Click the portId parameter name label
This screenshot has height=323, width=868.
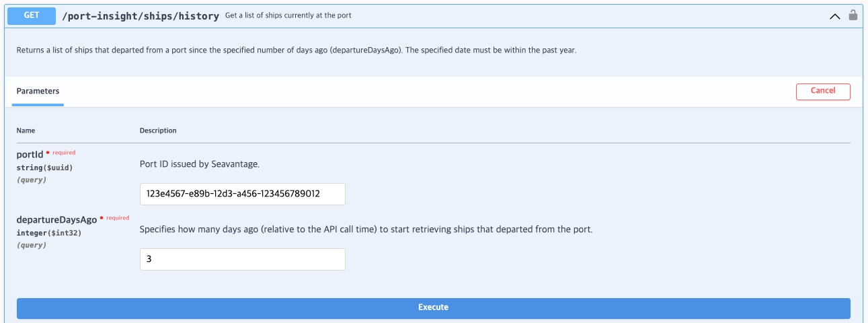coord(30,155)
